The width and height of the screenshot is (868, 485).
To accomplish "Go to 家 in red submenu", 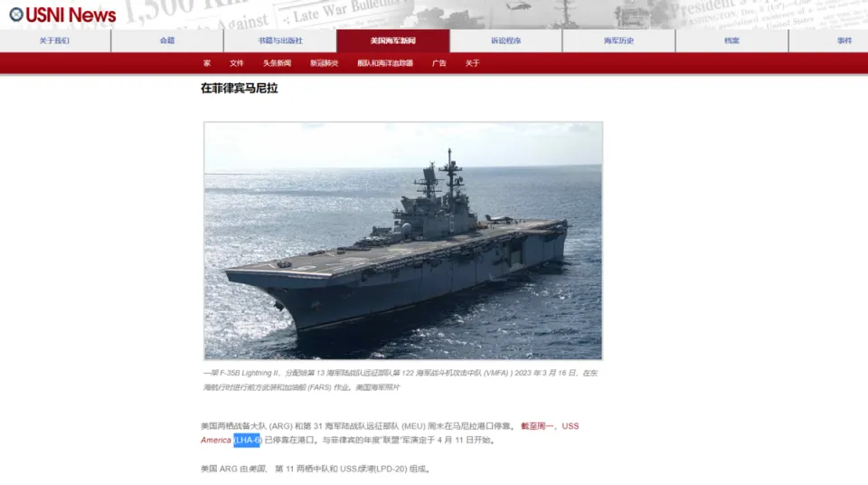I will click(207, 63).
